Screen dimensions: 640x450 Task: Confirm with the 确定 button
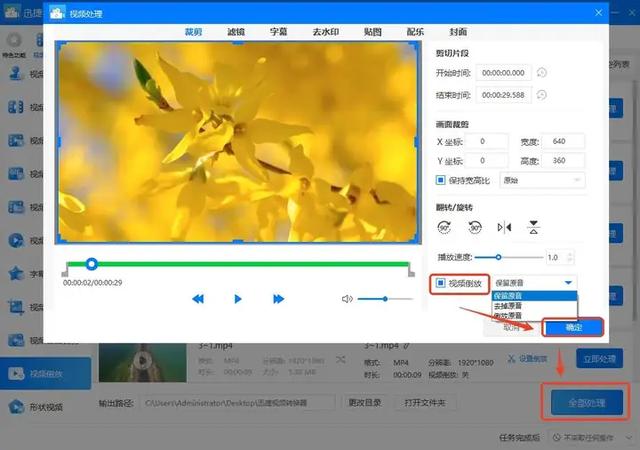coord(573,327)
